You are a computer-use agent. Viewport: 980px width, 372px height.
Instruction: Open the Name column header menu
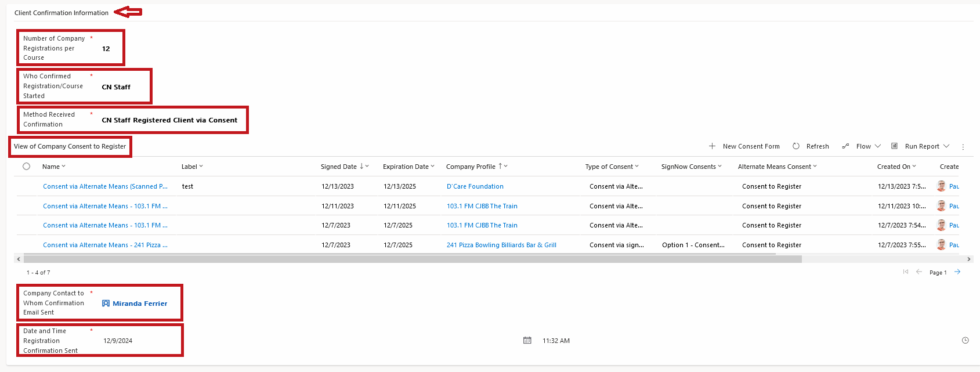click(53, 167)
